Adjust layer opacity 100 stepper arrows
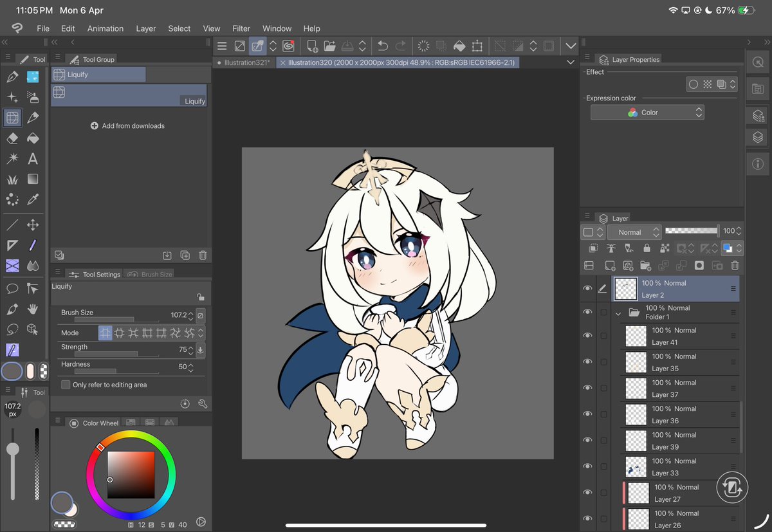The height and width of the screenshot is (532, 772). pos(739,231)
